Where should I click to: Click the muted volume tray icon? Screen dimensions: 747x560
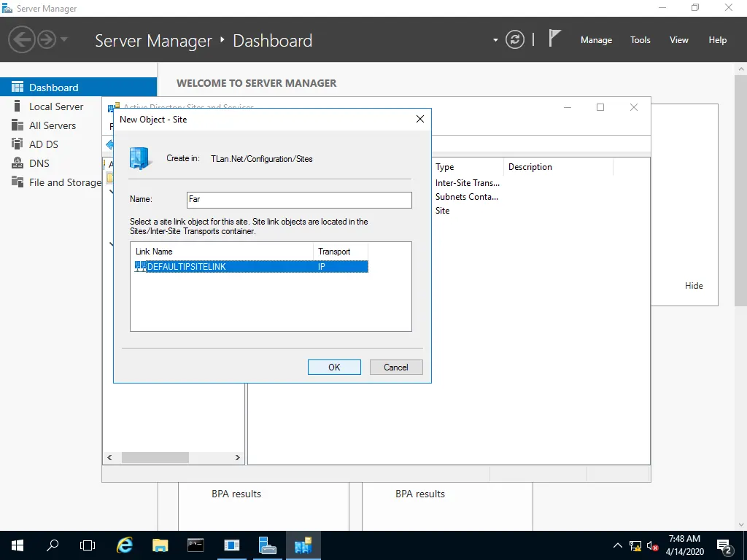point(652,545)
